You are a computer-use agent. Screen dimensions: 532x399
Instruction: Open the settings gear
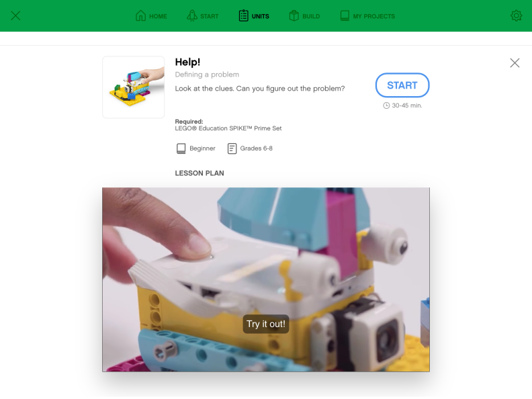click(516, 15)
